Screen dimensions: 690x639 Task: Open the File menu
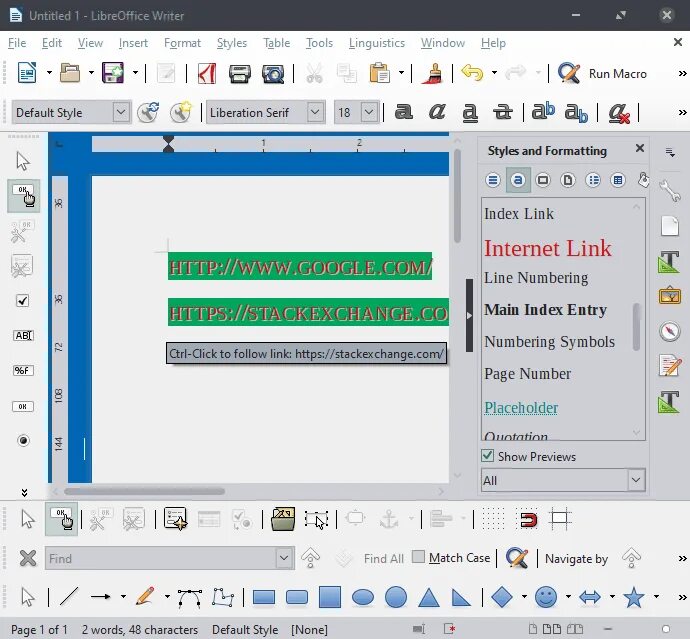point(17,43)
